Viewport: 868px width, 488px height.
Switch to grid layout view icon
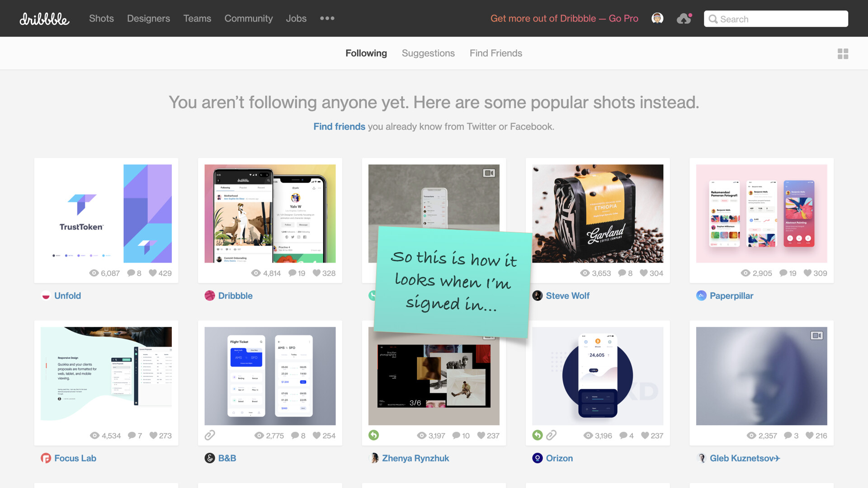(x=843, y=54)
